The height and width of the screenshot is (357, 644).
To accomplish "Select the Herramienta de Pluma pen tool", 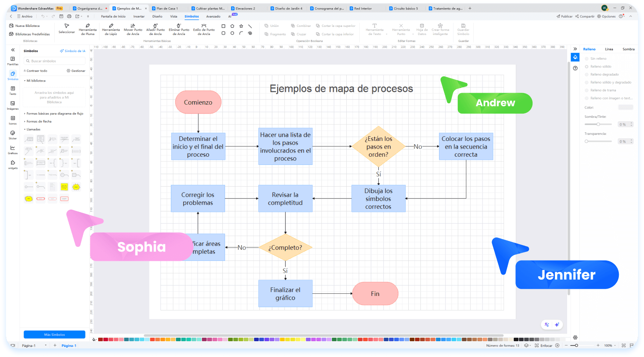I will click(x=88, y=29).
